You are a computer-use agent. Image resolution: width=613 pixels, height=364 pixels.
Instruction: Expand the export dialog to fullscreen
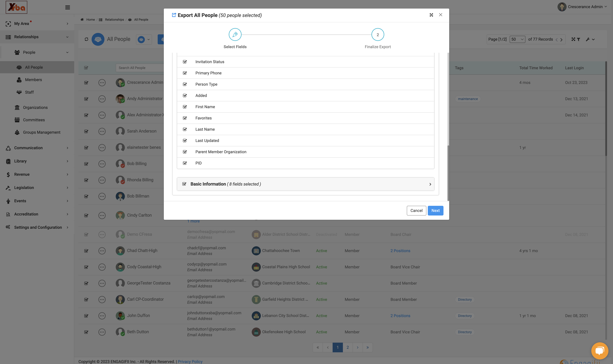(431, 15)
